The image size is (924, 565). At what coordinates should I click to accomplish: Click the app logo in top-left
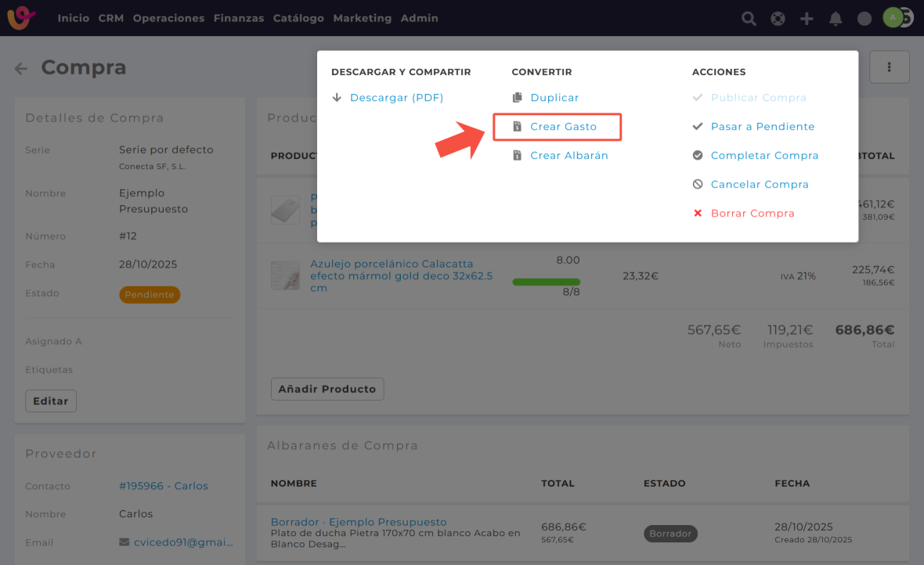point(21,17)
